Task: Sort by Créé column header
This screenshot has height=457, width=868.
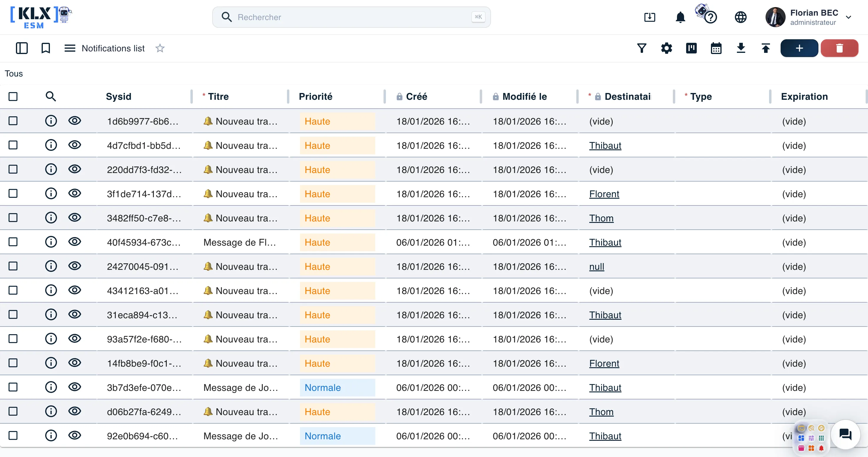Action: [x=417, y=96]
